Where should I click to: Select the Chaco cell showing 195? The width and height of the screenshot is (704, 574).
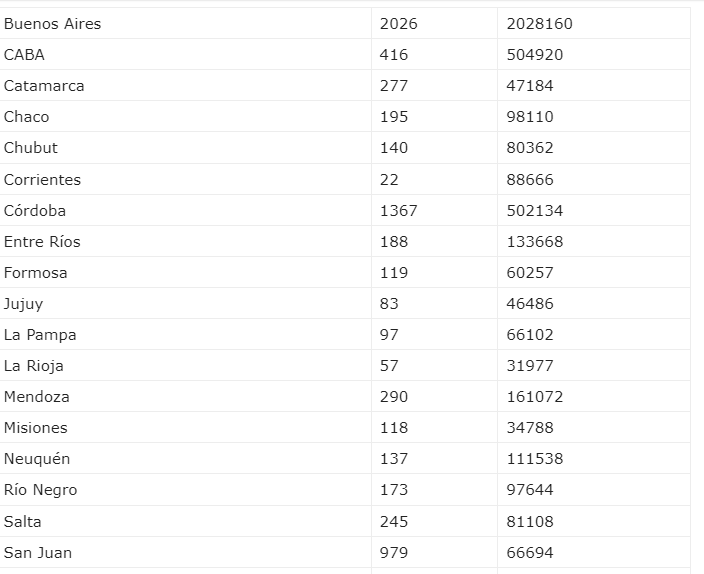[394, 117]
